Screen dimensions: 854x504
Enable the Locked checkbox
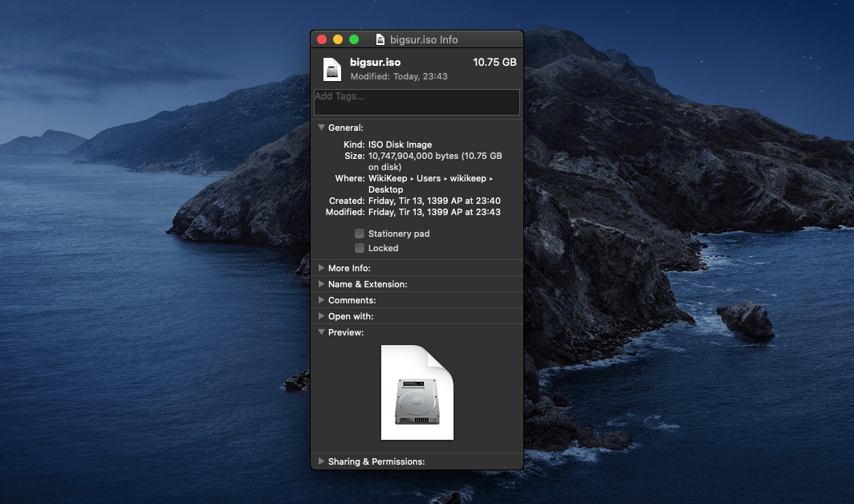tap(360, 248)
